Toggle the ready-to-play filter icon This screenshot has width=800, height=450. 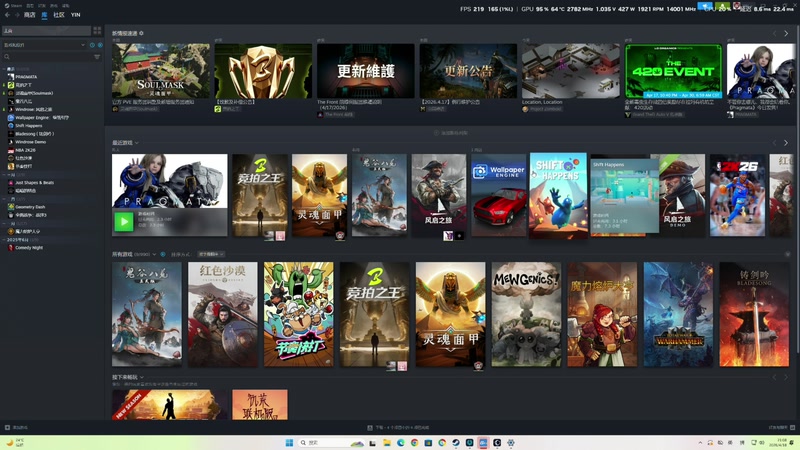100,45
